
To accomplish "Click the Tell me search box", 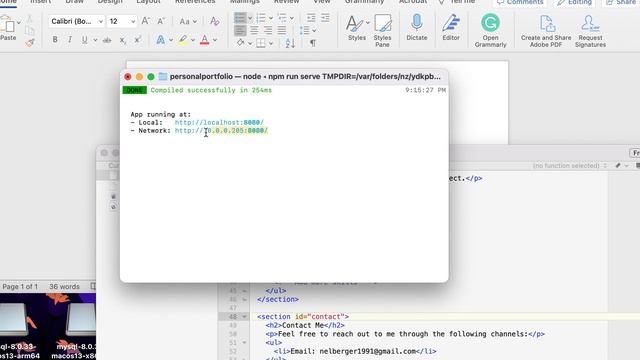I will 457,2.
